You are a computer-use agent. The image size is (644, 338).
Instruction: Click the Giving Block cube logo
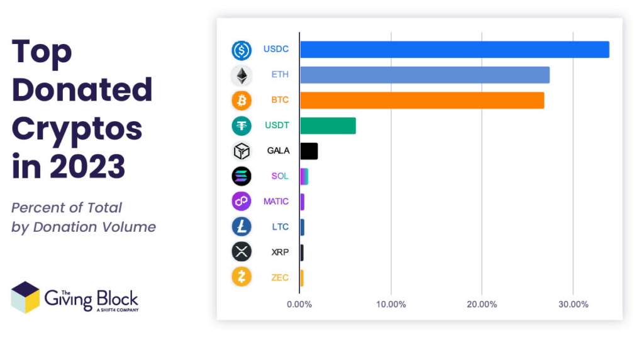tap(25, 297)
